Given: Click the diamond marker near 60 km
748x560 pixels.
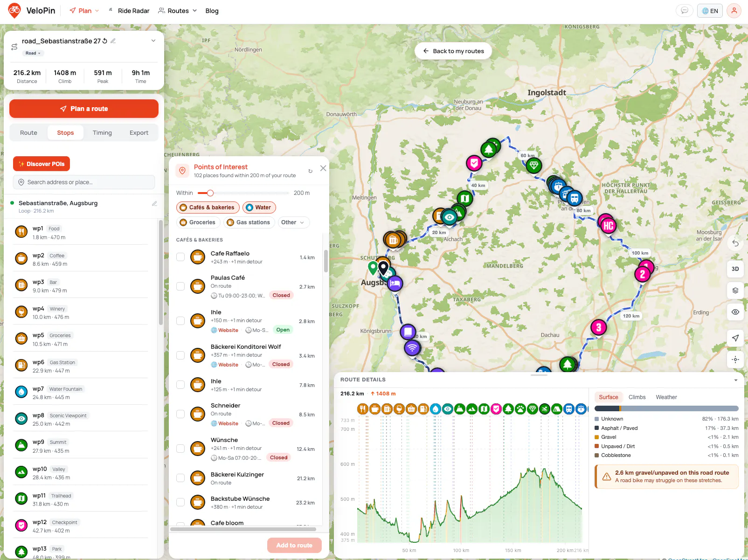Looking at the screenshot, I should point(534,165).
